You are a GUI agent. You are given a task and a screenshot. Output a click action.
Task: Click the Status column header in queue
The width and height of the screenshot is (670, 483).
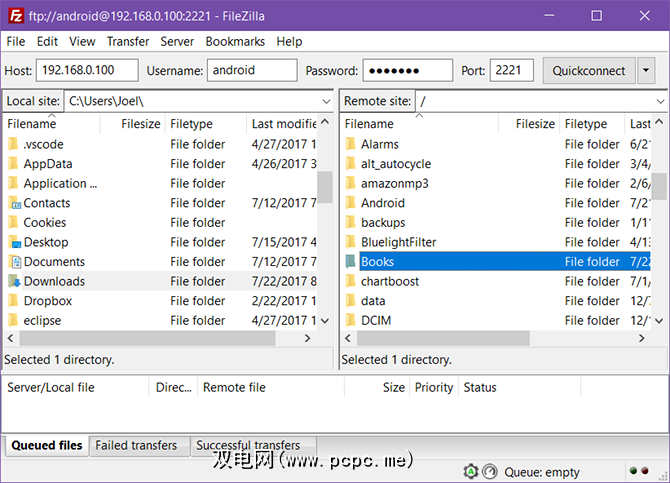point(519,387)
